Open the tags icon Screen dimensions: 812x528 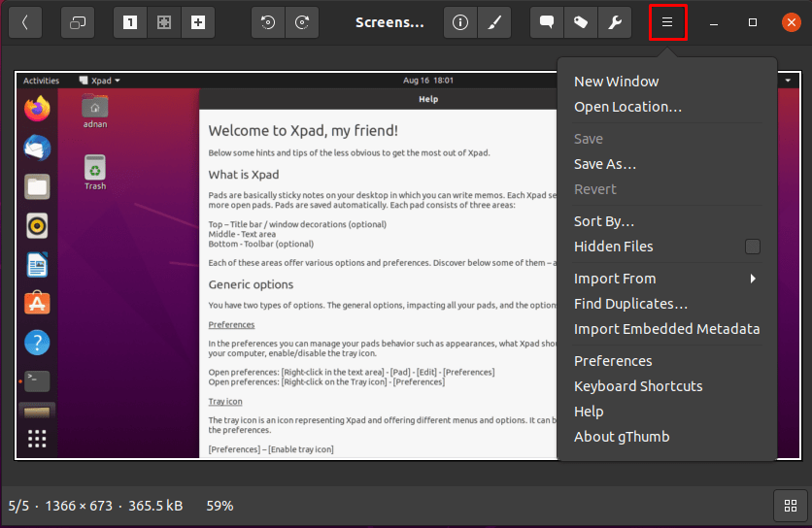[x=581, y=22]
